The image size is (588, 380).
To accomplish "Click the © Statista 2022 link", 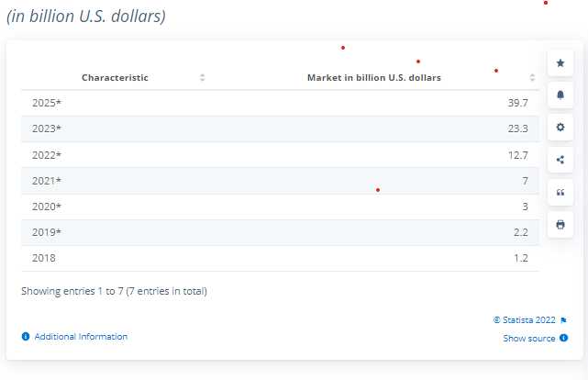I will coord(525,320).
